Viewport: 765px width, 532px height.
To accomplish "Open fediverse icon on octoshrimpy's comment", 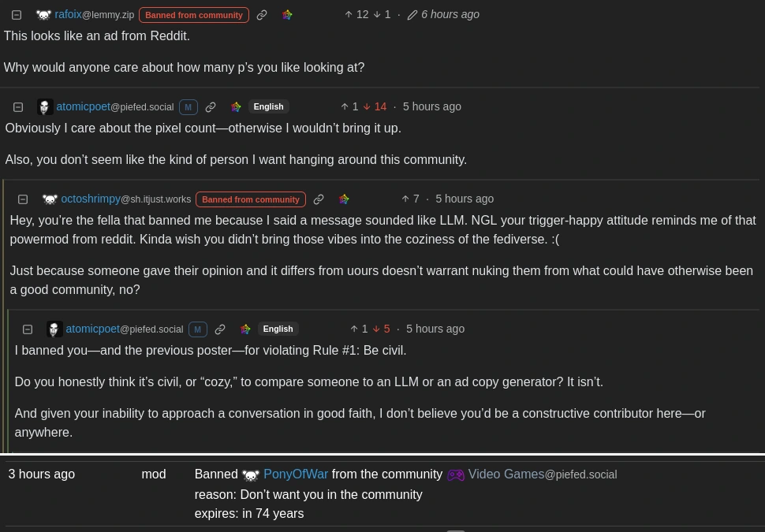I will pos(344,199).
